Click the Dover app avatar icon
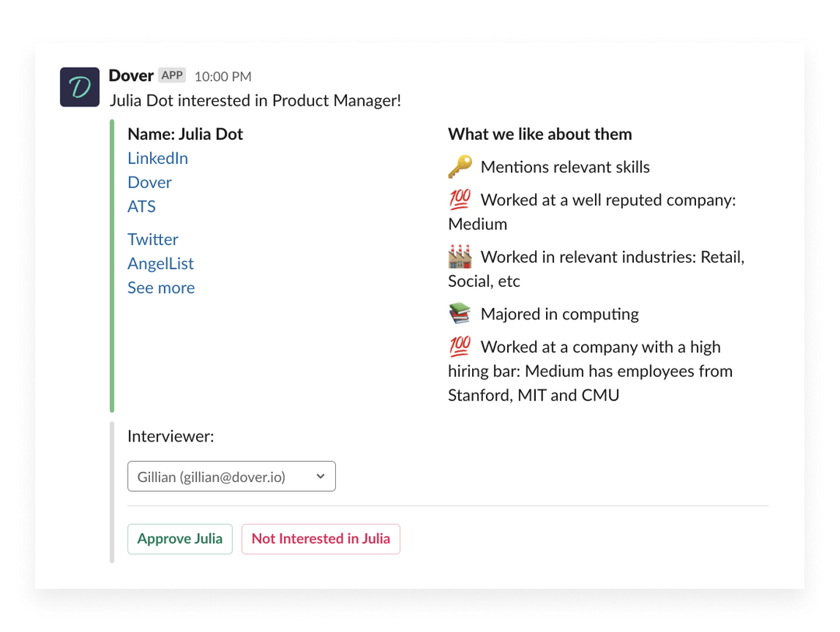Screen dimensions: 840x632 pos(80,87)
